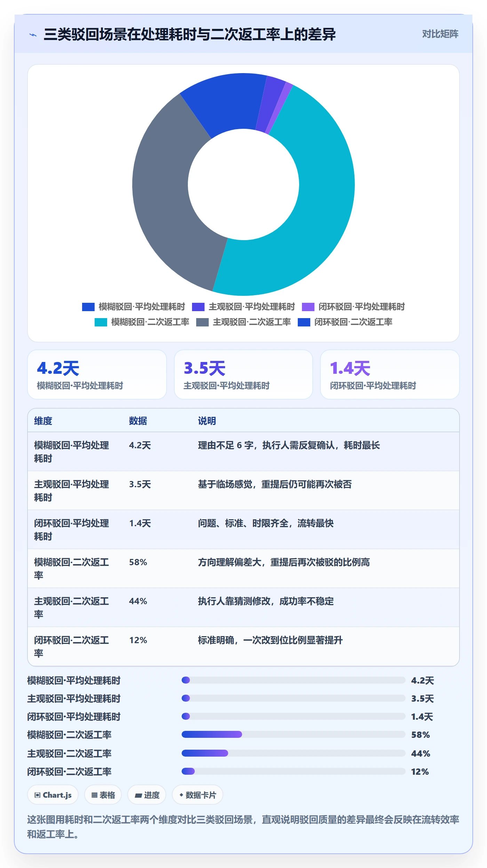Toggle legend swatch for 主观驳回·二次返工率
This screenshot has width=487, height=868.
pyautogui.click(x=202, y=322)
